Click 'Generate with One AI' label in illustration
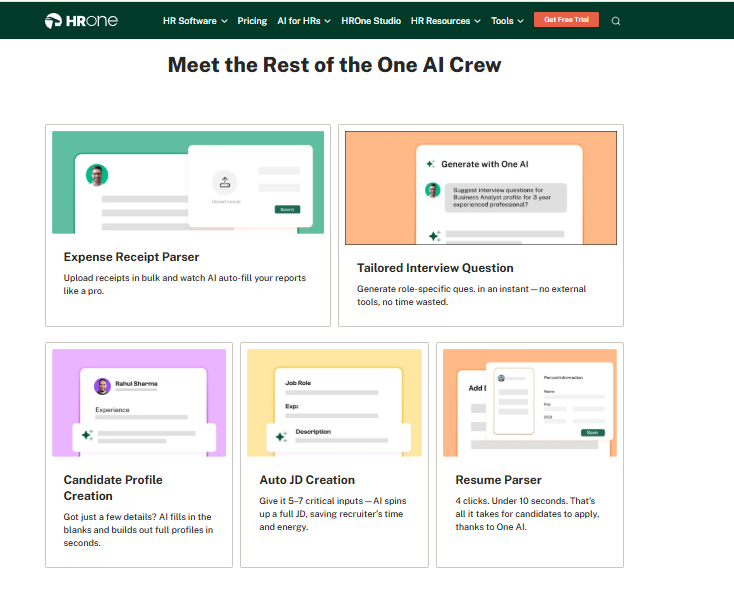The width and height of the screenshot is (734, 592). click(x=484, y=164)
